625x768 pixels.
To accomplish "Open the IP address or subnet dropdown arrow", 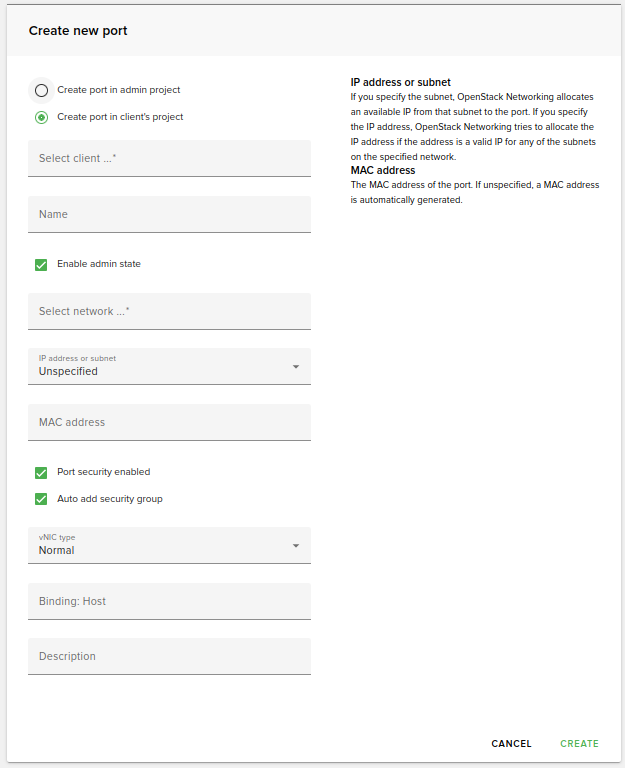I will [296, 367].
